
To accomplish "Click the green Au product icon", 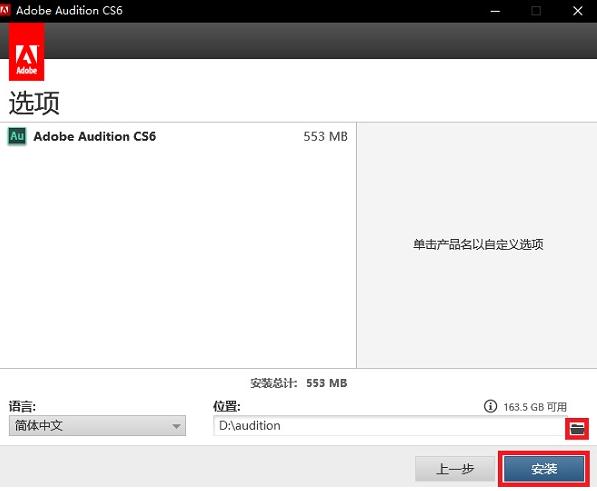I will click(17, 136).
